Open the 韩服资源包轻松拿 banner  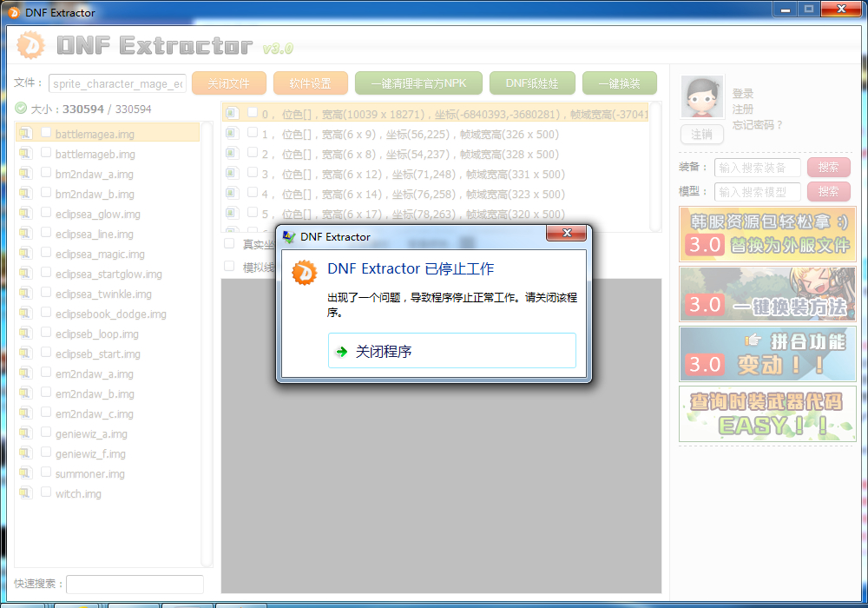coord(767,234)
